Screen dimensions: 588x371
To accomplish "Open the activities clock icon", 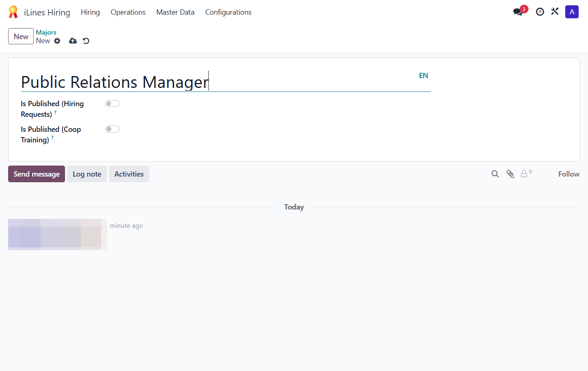I will 540,12.
